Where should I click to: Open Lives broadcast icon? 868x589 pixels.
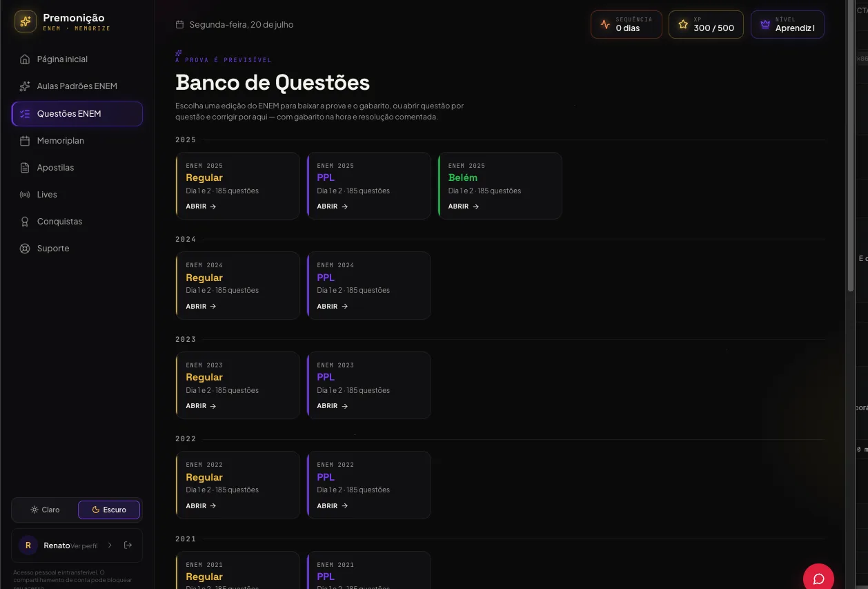click(25, 195)
